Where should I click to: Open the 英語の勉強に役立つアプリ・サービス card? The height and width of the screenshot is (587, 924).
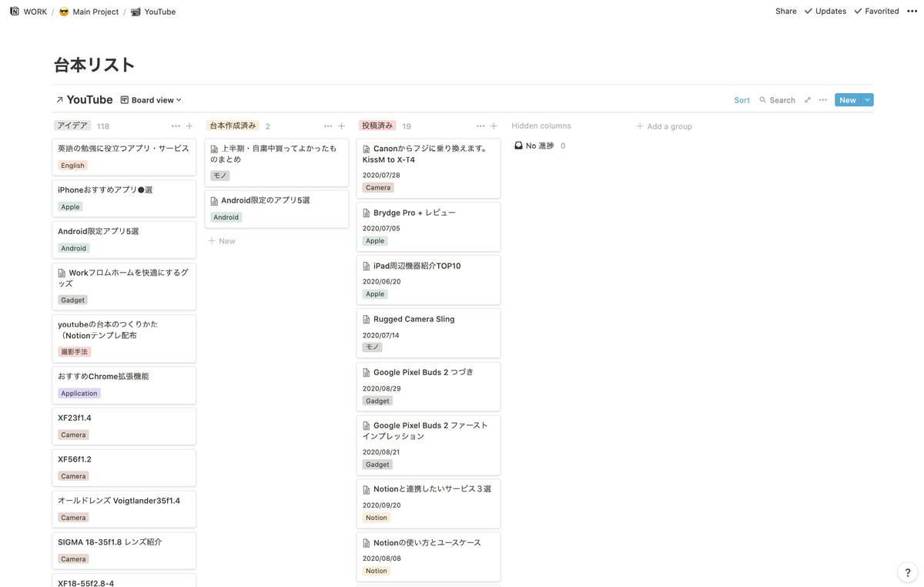[124, 157]
